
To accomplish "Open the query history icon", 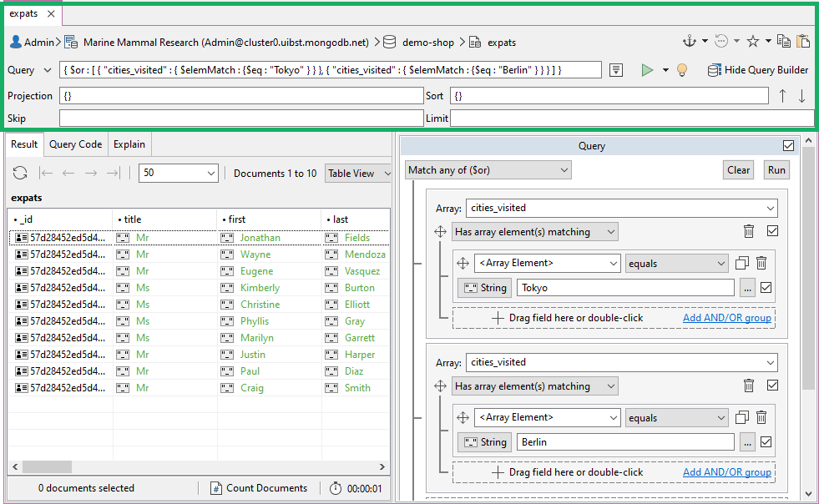I will click(721, 41).
